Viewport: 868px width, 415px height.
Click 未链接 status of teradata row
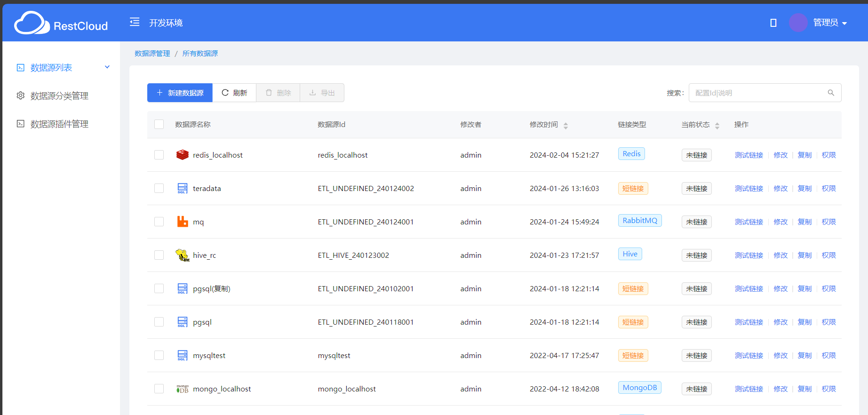pos(696,188)
